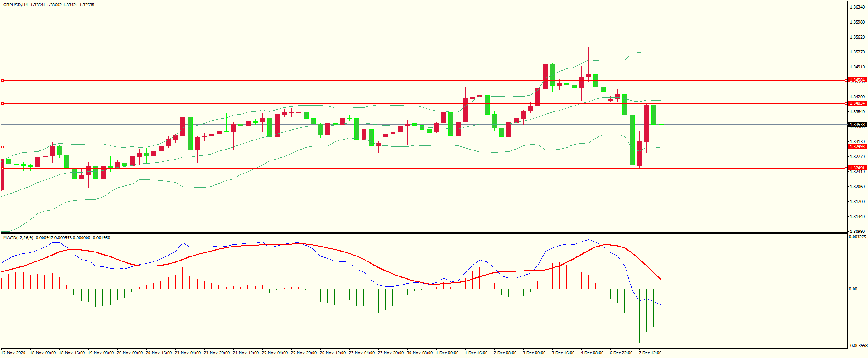Click the left handle of the 1.32998 line
Screen dimensions: 868x358
tap(2, 147)
